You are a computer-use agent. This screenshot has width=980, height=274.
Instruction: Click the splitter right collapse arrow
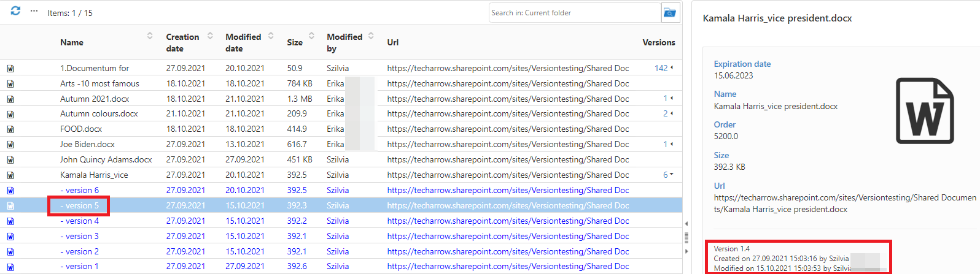[686, 251]
